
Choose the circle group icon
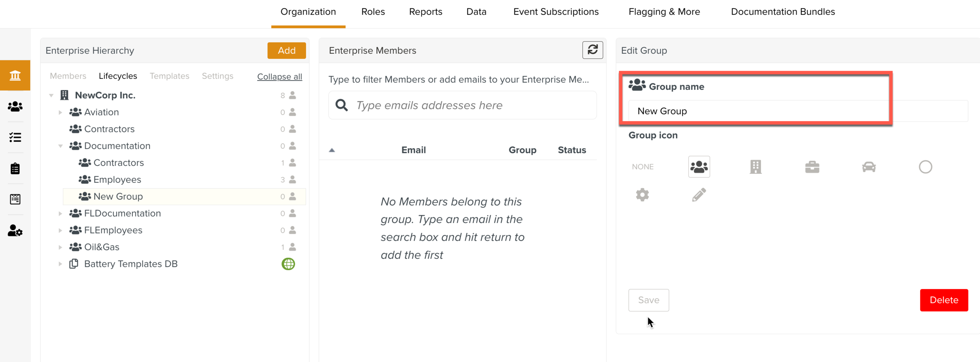pyautogui.click(x=926, y=166)
